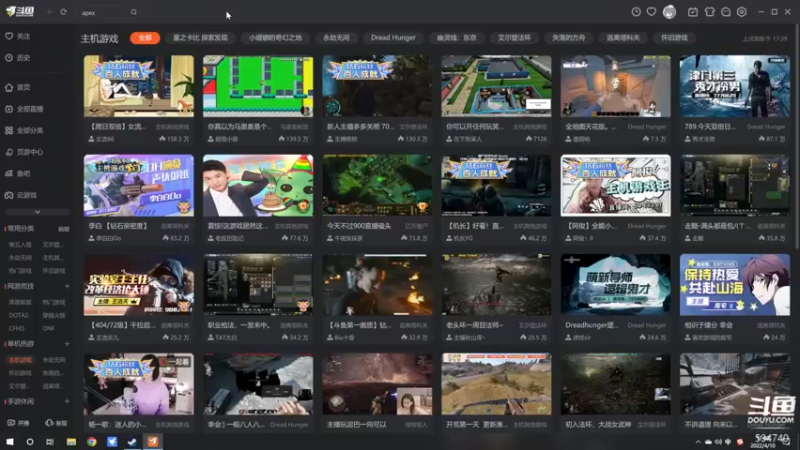
Task: Expand 单机热游 with plus icon
Action: click(x=67, y=344)
